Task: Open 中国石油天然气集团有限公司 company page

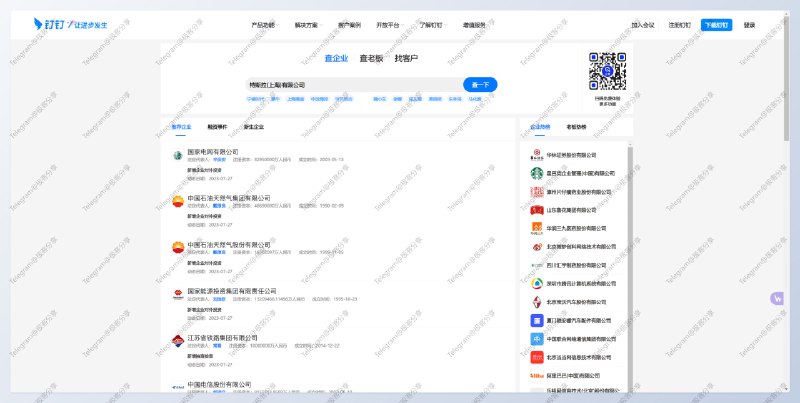Action: 229,198
